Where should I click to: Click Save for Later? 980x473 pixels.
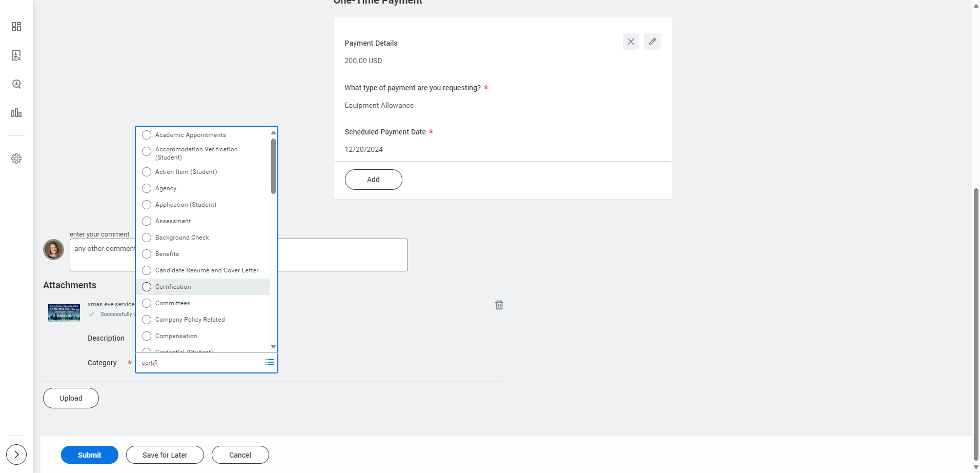pyautogui.click(x=165, y=455)
